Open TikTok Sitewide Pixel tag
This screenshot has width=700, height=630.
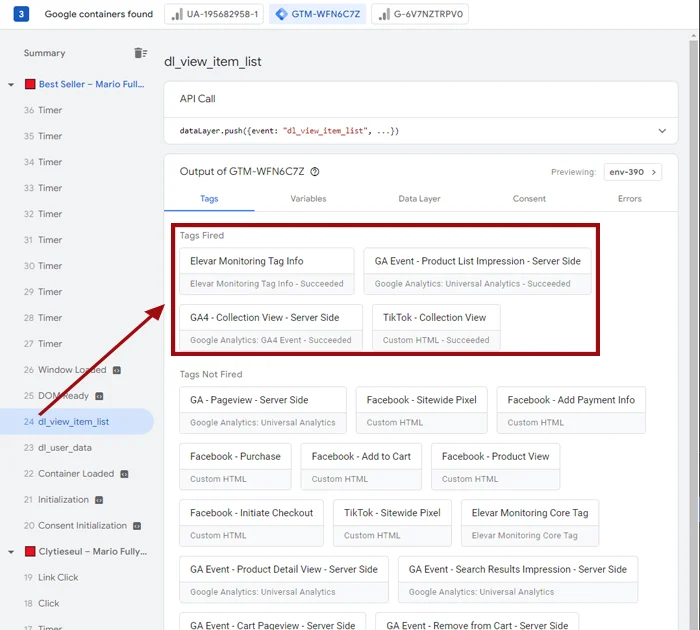(392, 523)
